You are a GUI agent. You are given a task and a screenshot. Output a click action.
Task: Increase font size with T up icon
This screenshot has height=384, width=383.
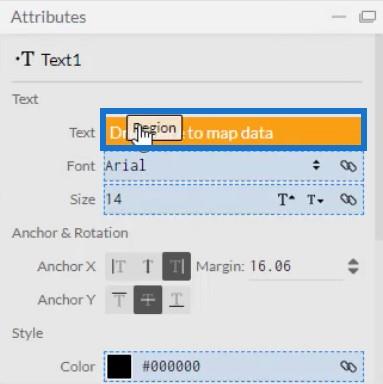tap(286, 199)
